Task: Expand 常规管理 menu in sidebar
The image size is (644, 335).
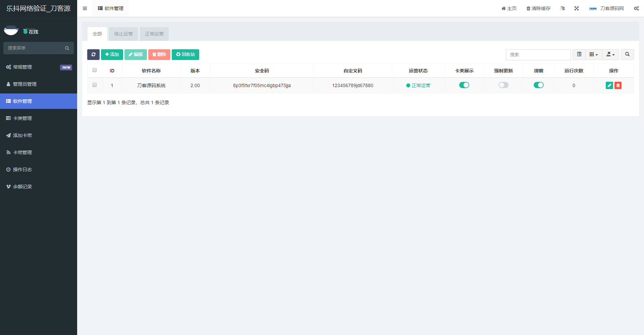Action: [22, 67]
